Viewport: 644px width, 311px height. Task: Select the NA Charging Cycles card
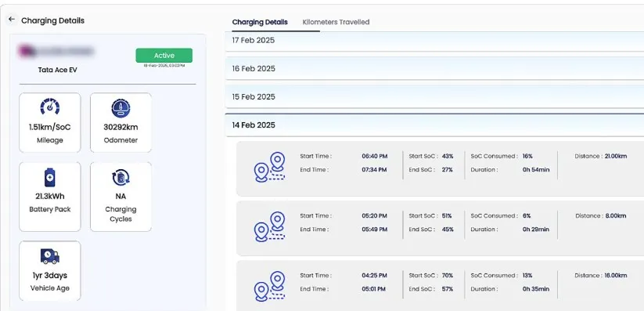tap(121, 197)
